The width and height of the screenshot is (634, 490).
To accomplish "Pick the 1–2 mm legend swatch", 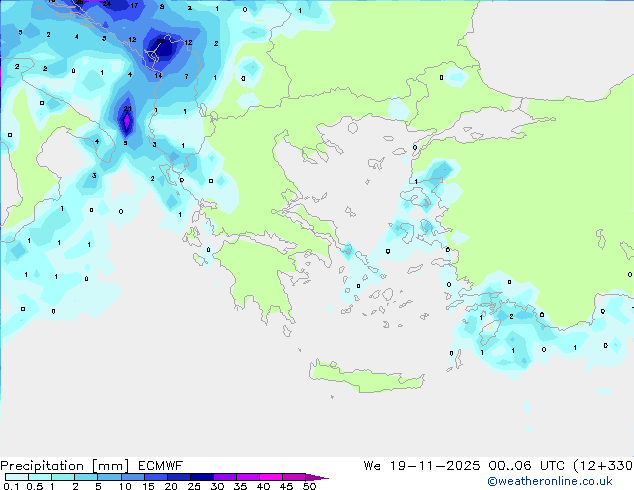I will pos(63,477).
